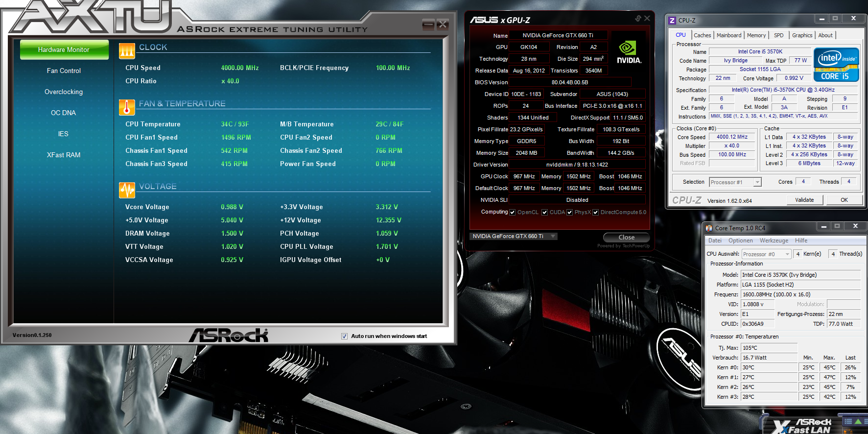Viewport: 868px width, 434px height.
Task: Click the GPU Name field in GPU-Z
Action: click(x=558, y=35)
